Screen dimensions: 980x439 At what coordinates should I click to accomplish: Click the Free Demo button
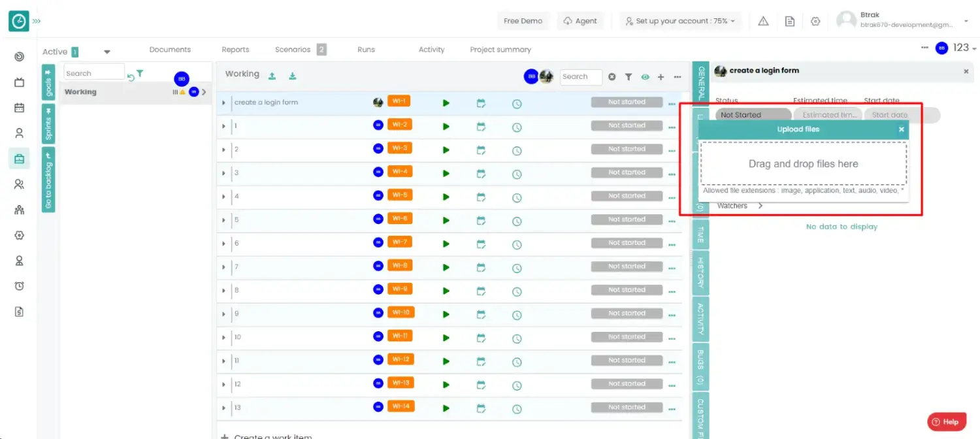click(523, 21)
